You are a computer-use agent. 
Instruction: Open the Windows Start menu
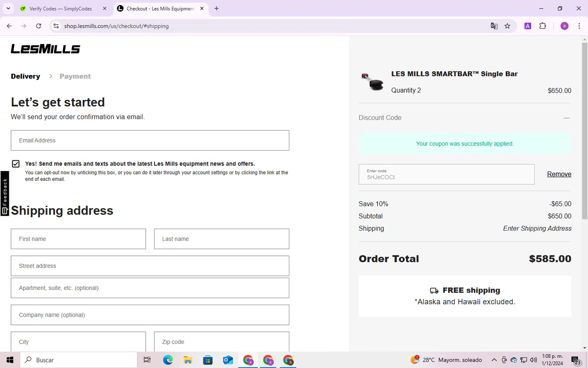(10, 360)
